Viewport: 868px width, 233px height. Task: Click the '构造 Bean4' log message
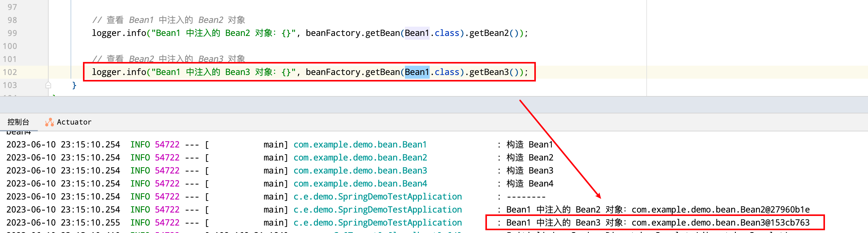530,184
